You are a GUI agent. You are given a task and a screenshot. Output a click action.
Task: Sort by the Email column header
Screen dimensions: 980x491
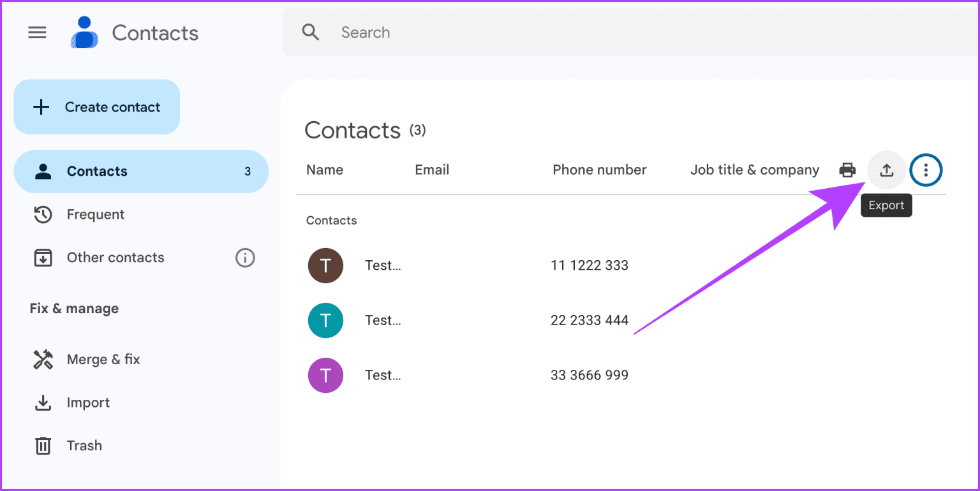tap(432, 170)
